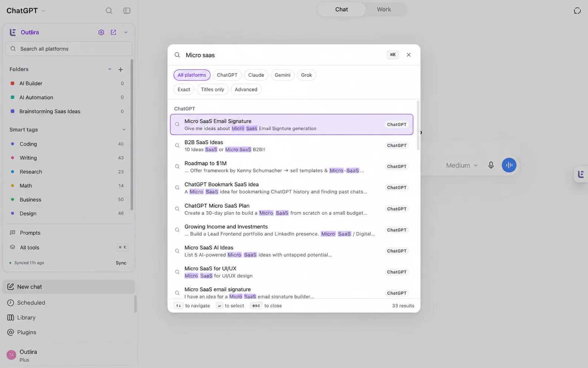Open the temporary chat icon at top right
588x368 pixels.
tap(577, 11)
